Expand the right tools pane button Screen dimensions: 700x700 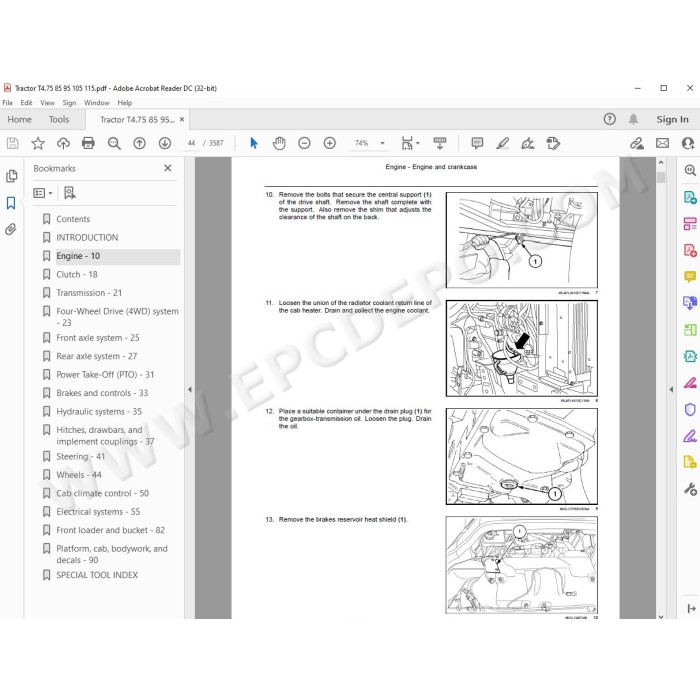pyautogui.click(x=691, y=608)
